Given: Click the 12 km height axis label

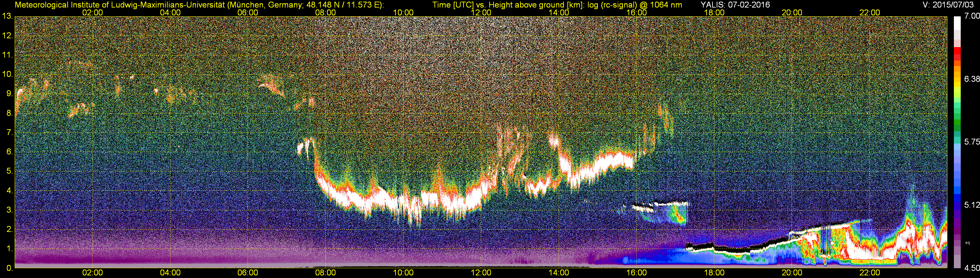Looking at the screenshot, I should 7,36.
